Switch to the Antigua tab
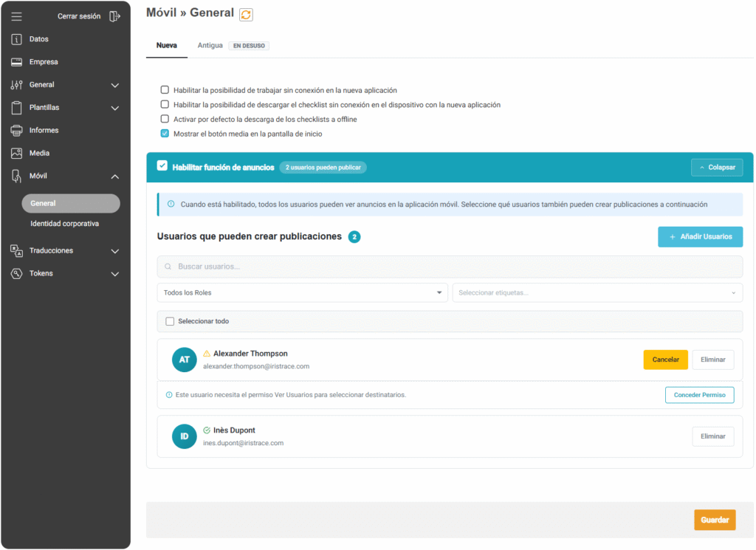The width and height of the screenshot is (756, 550). (x=210, y=45)
